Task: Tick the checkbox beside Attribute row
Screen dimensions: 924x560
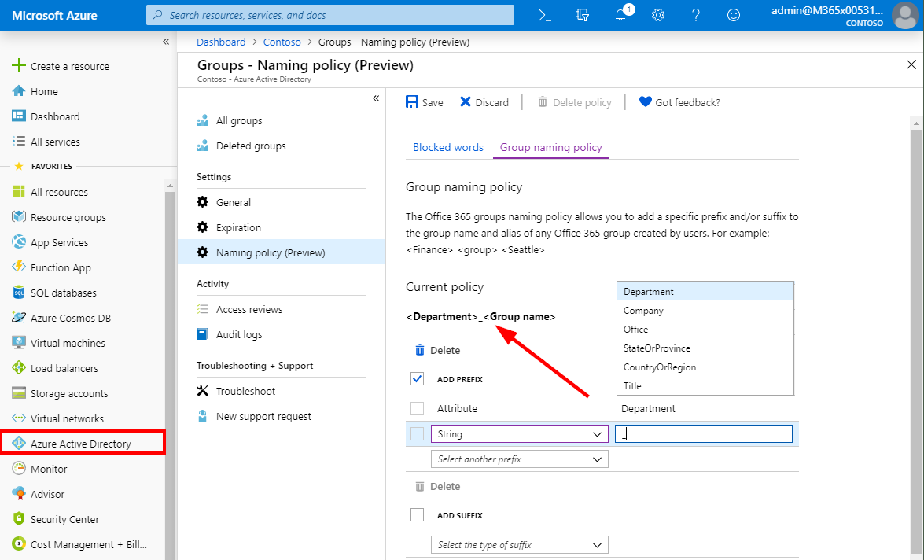Action: (x=417, y=409)
